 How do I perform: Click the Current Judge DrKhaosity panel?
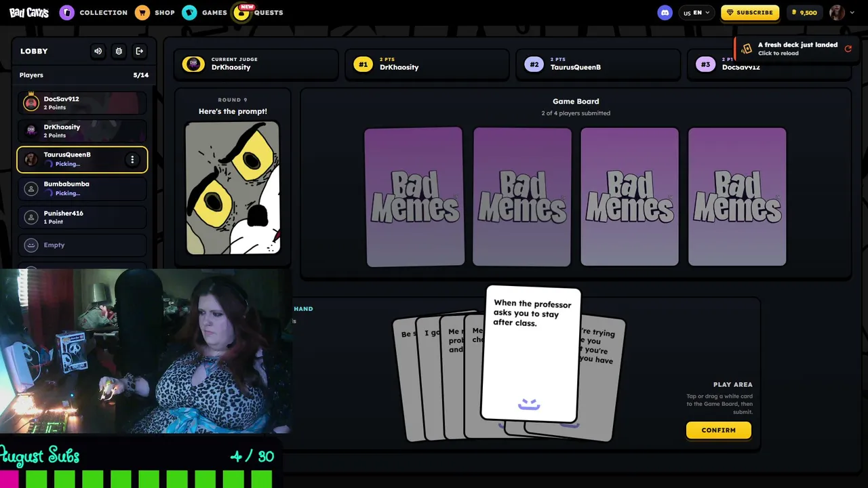coord(256,64)
